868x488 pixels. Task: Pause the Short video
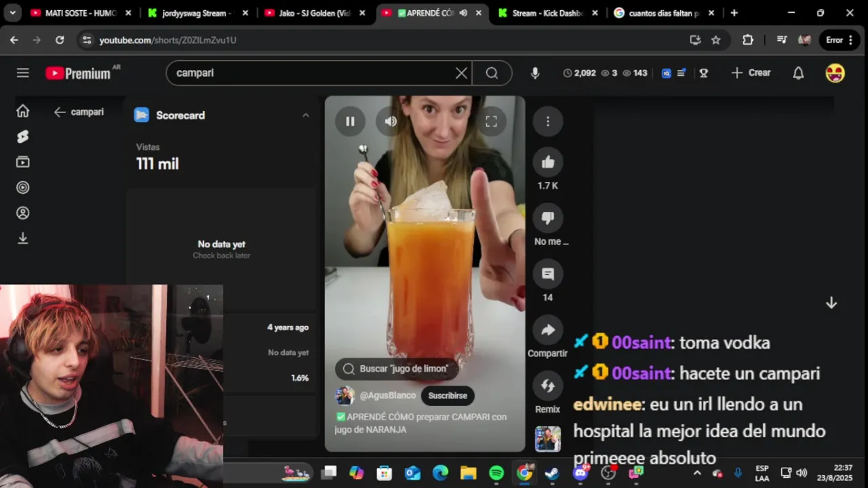[x=351, y=121]
